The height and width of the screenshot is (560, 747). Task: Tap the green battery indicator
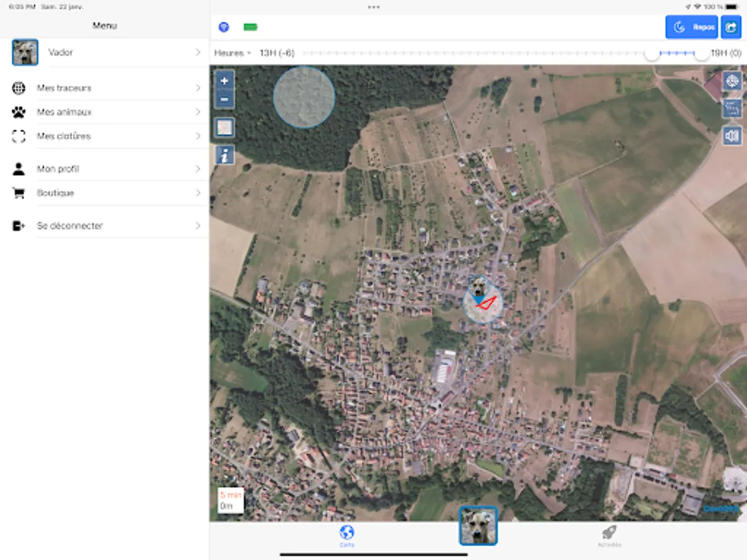point(251,27)
